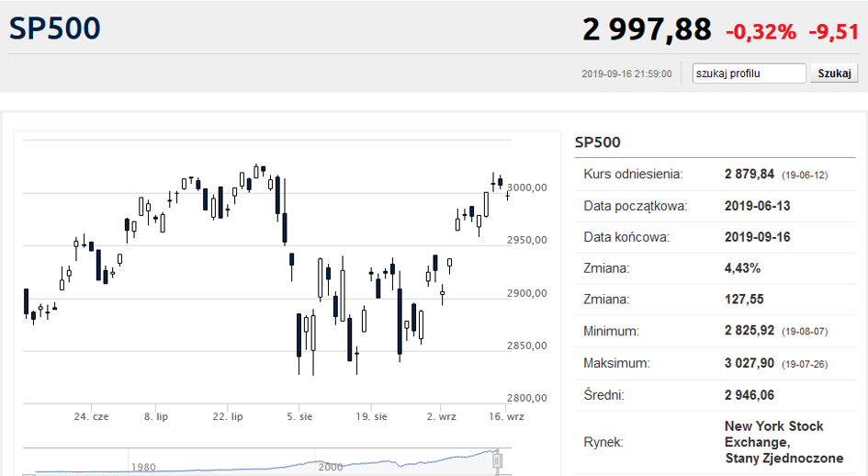Click the Maksimum value 3 027,90
Viewport: 868px width, 476px height.
(749, 364)
